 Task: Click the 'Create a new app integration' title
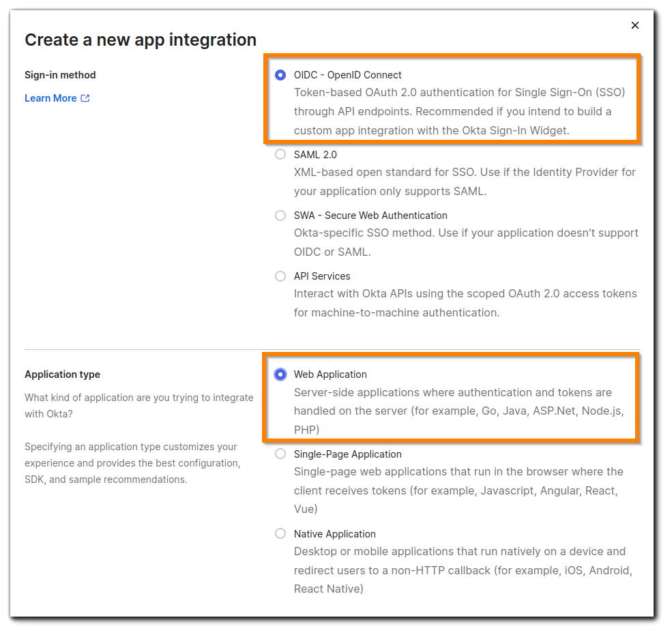pos(141,40)
